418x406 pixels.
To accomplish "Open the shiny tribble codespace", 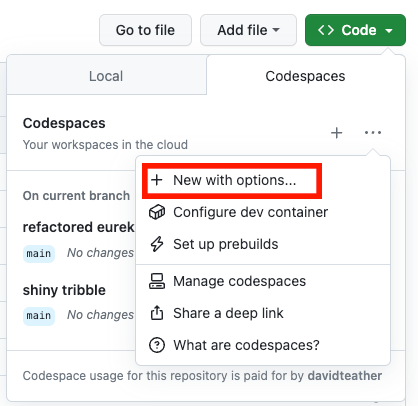I will [64, 290].
